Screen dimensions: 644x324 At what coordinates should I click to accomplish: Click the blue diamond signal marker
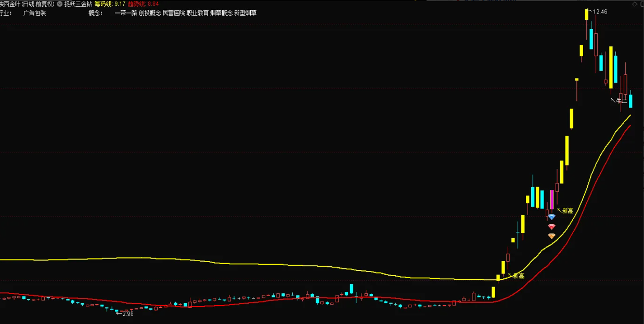[x=551, y=217]
